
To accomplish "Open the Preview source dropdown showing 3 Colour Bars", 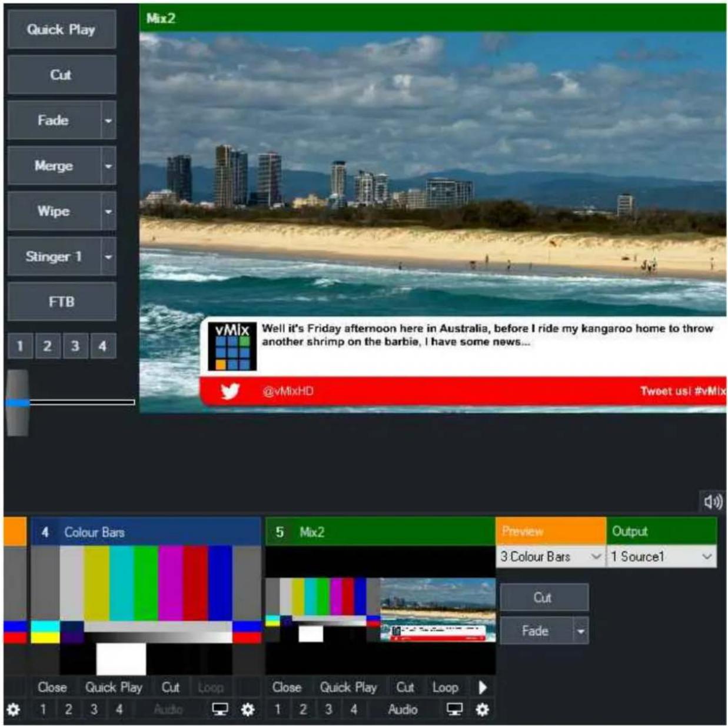I will [551, 557].
